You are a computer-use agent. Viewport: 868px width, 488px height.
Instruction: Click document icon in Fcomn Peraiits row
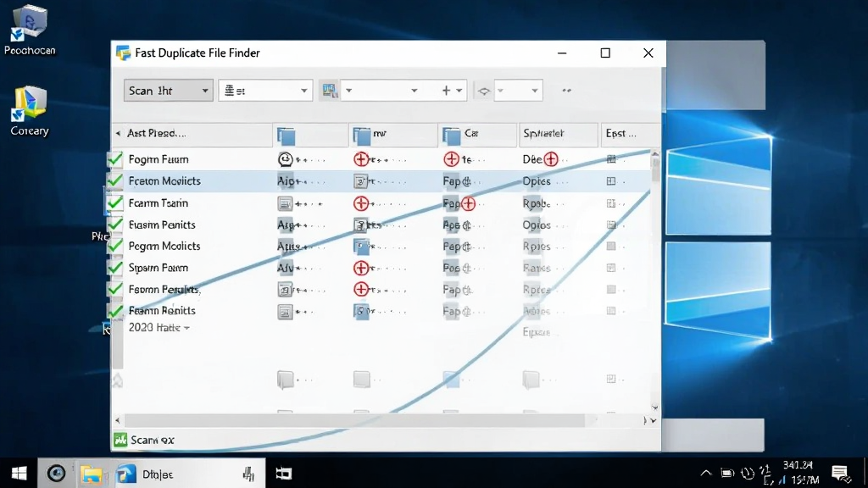click(x=285, y=290)
